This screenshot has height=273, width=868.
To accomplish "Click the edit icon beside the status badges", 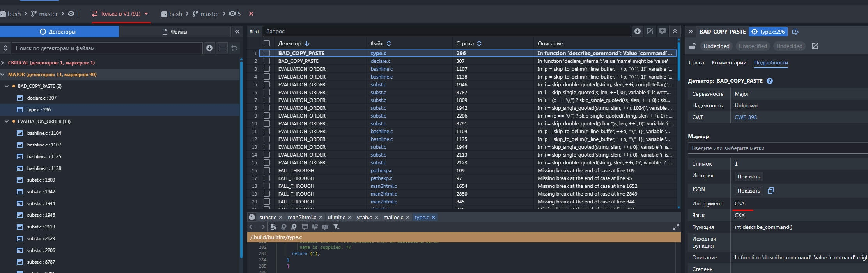I will pos(815,46).
